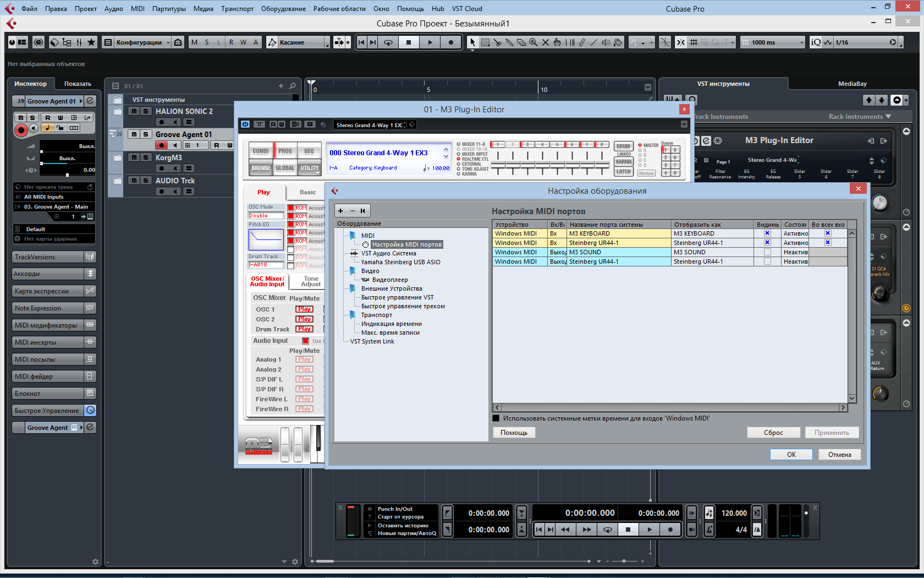Open the Конфигурации dropdown

click(142, 42)
